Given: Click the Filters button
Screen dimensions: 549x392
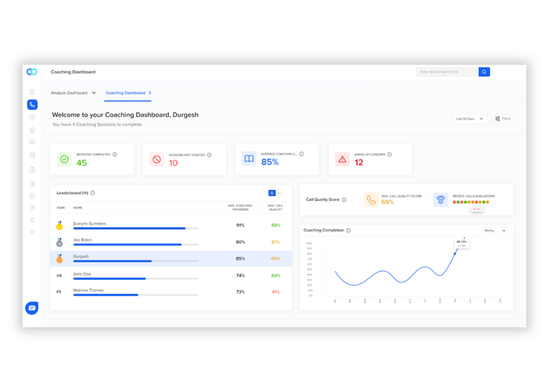Looking at the screenshot, I should [x=503, y=118].
